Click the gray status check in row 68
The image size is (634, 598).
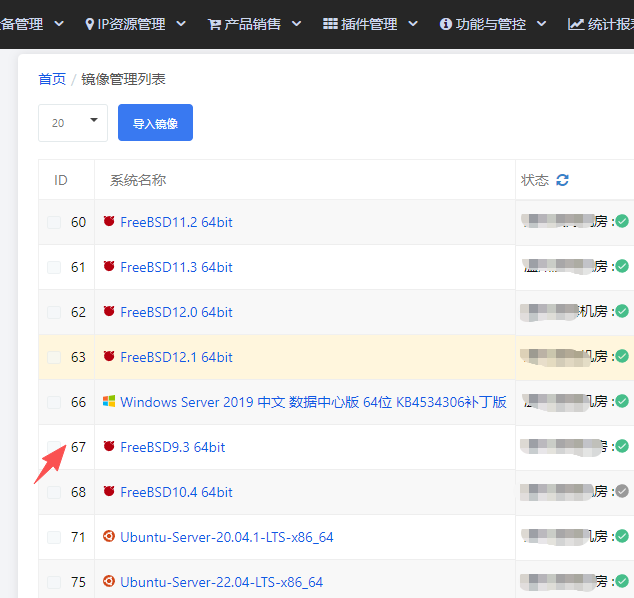(x=622, y=491)
